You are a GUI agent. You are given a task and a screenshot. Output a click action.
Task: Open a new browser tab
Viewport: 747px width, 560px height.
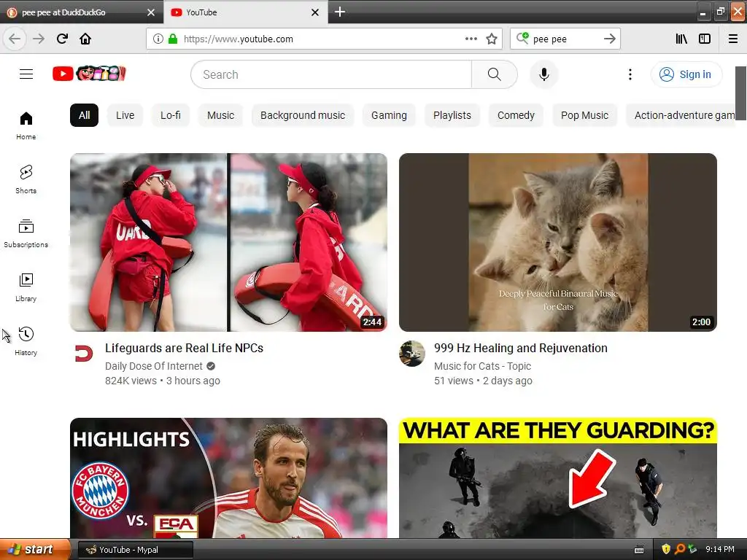(340, 12)
